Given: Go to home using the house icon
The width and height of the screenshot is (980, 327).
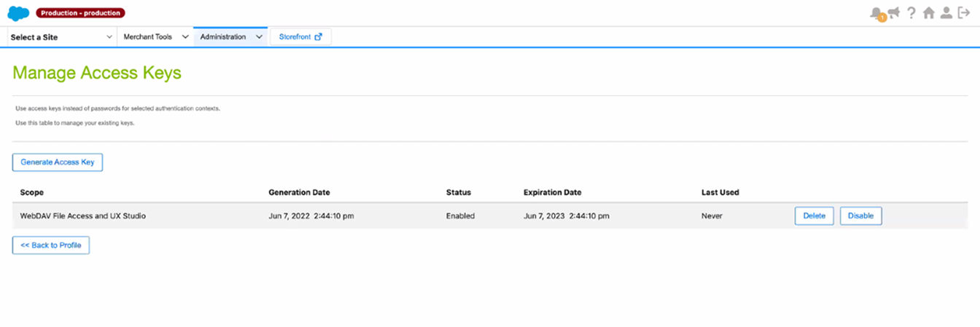Looking at the screenshot, I should point(928,12).
